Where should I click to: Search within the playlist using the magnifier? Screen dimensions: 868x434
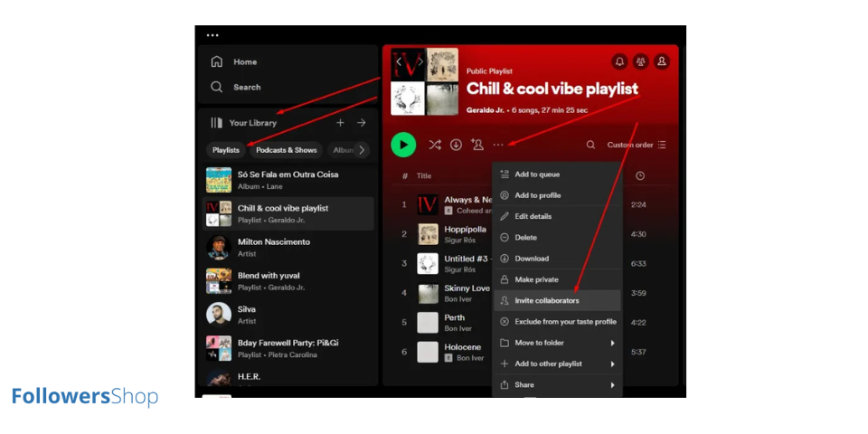[590, 145]
